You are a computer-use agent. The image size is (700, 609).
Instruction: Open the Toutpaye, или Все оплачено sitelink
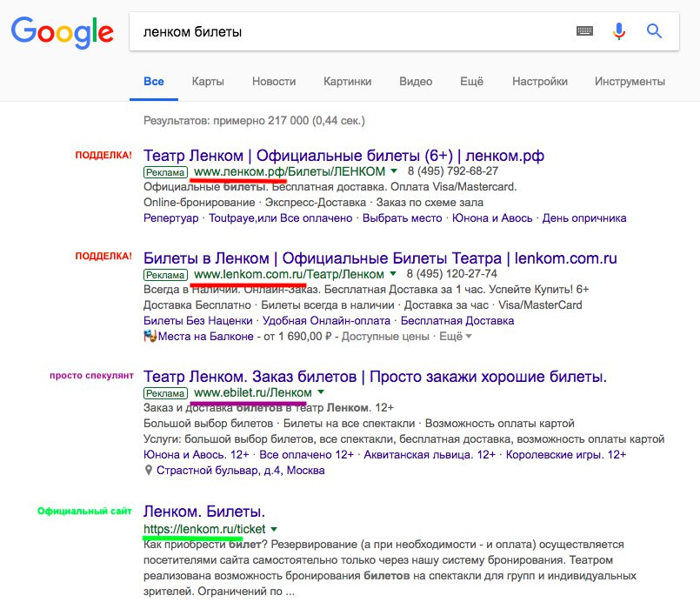pos(280,218)
